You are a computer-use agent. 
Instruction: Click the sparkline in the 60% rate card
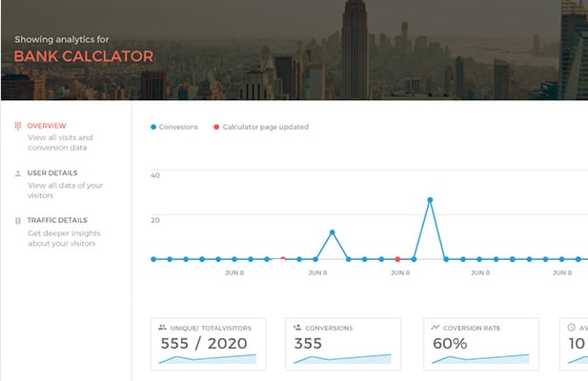480,359
